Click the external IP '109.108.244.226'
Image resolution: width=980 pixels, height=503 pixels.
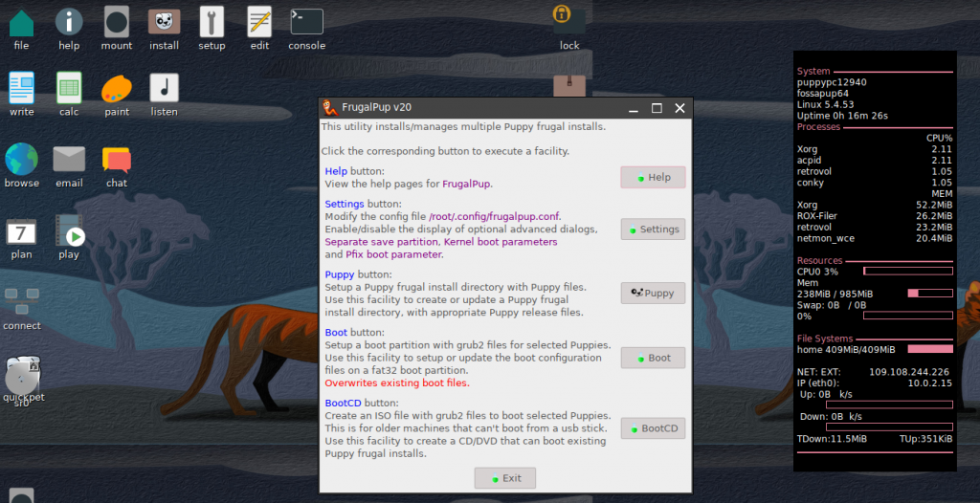point(909,372)
